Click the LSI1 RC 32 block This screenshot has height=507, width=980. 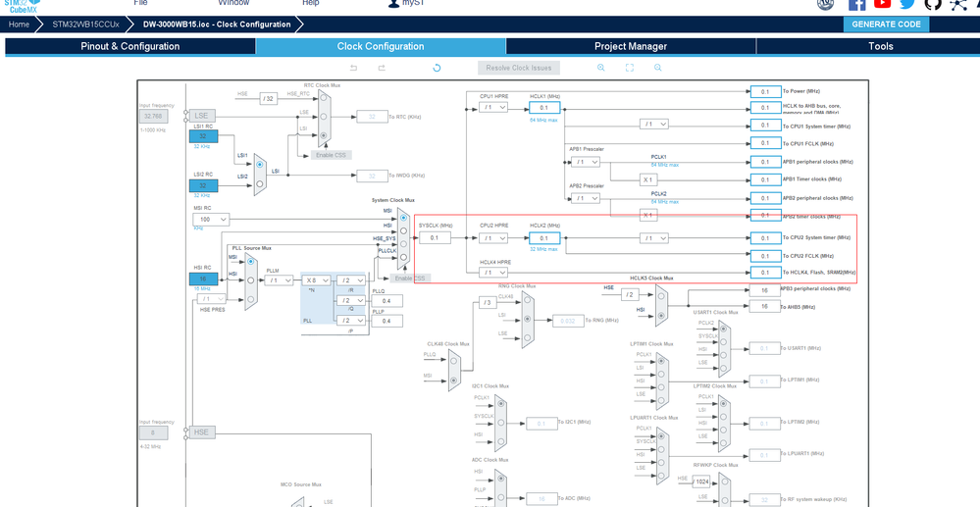[x=204, y=136]
